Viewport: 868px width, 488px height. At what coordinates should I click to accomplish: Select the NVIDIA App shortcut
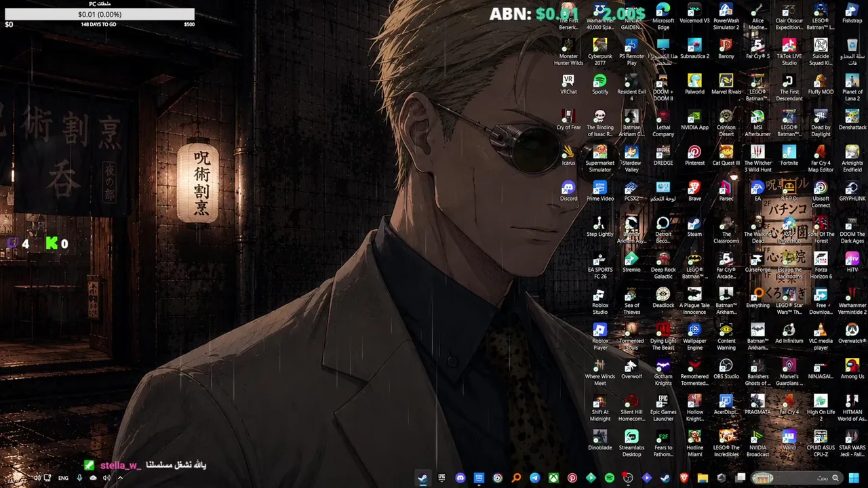coord(694,120)
